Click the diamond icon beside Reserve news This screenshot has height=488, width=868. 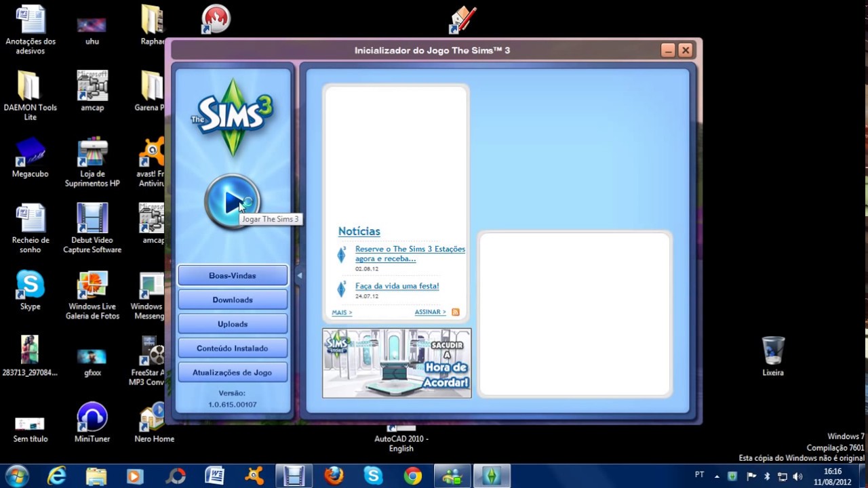coord(342,255)
